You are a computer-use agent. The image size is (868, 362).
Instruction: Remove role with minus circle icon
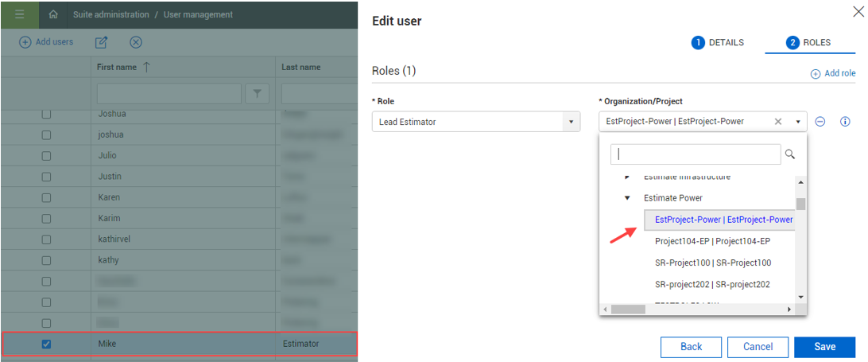(820, 122)
